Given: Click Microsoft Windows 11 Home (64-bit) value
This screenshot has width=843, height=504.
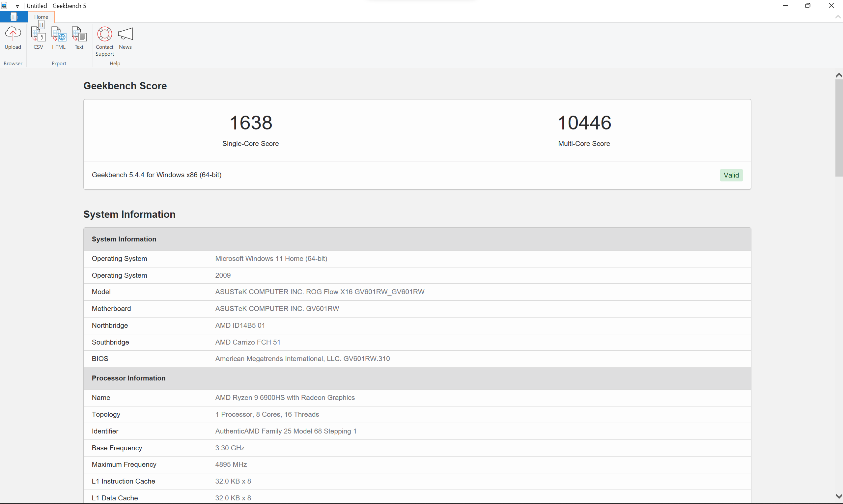Looking at the screenshot, I should (271, 259).
